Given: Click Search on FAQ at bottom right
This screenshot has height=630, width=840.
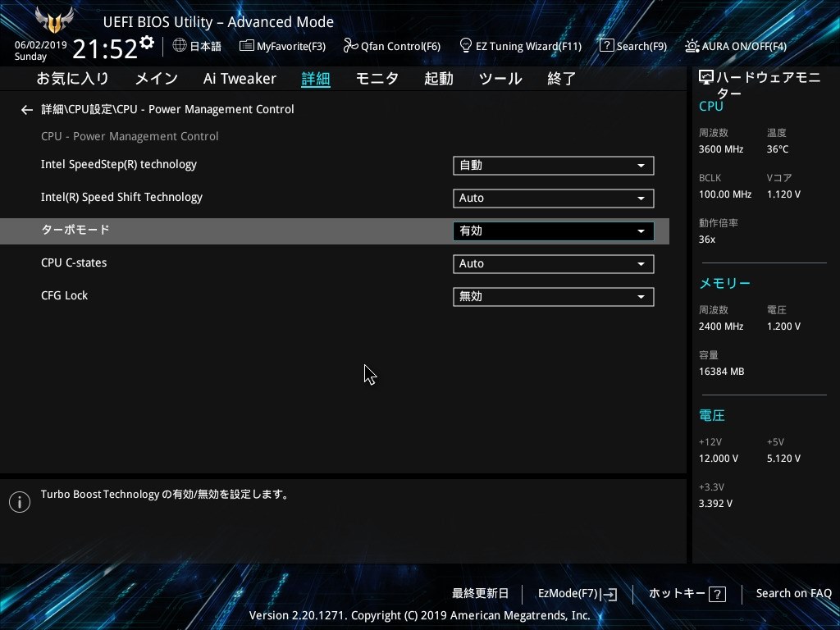Looking at the screenshot, I should [794, 593].
